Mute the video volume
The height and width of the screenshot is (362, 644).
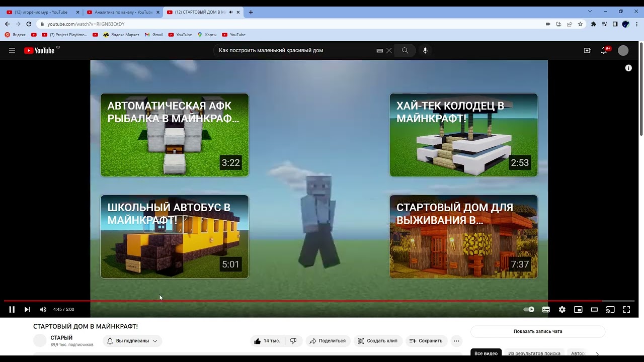coord(43,310)
